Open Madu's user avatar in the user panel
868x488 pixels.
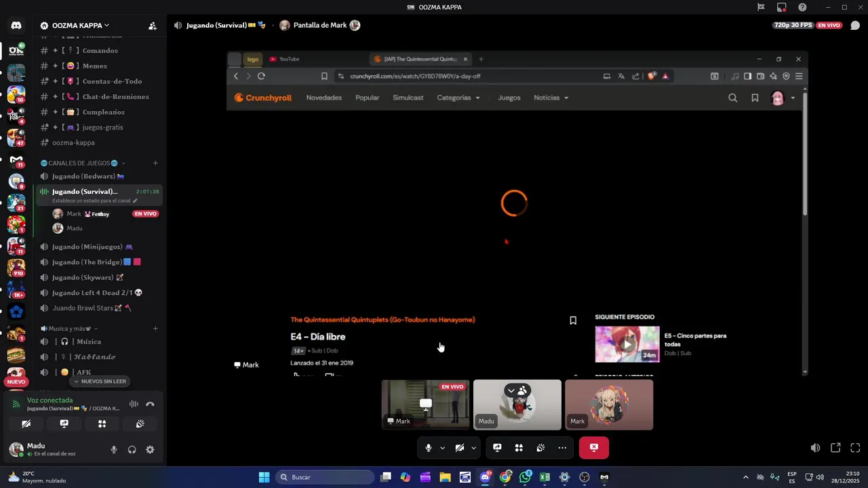16,449
